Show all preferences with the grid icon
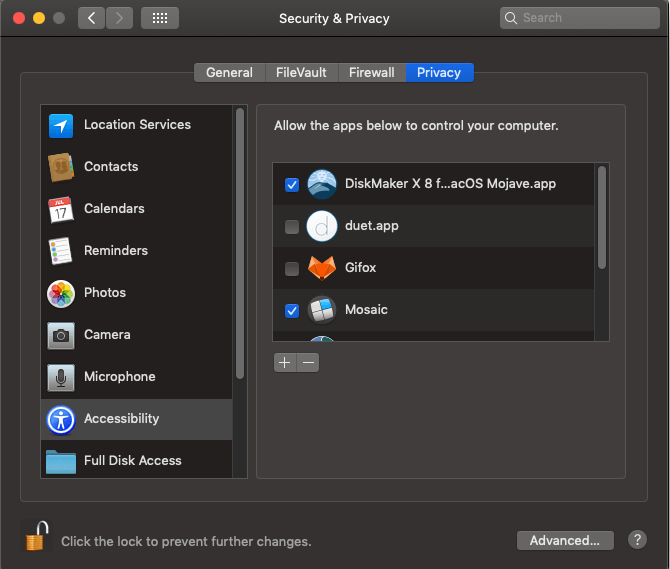The width and height of the screenshot is (670, 569). [x=160, y=18]
